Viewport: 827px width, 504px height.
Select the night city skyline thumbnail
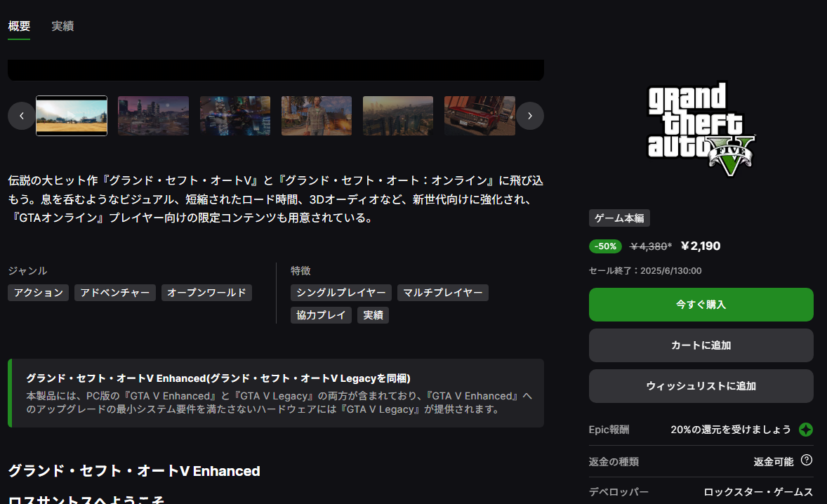[154, 116]
